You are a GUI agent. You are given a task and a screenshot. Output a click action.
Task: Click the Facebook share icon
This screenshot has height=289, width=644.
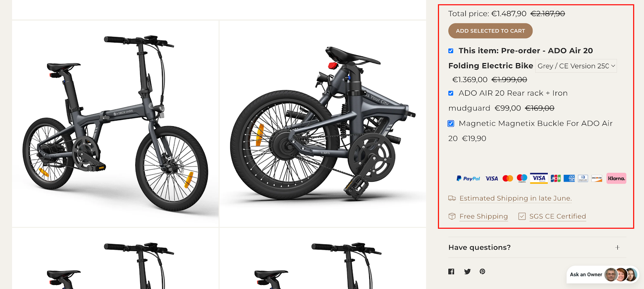tap(451, 271)
